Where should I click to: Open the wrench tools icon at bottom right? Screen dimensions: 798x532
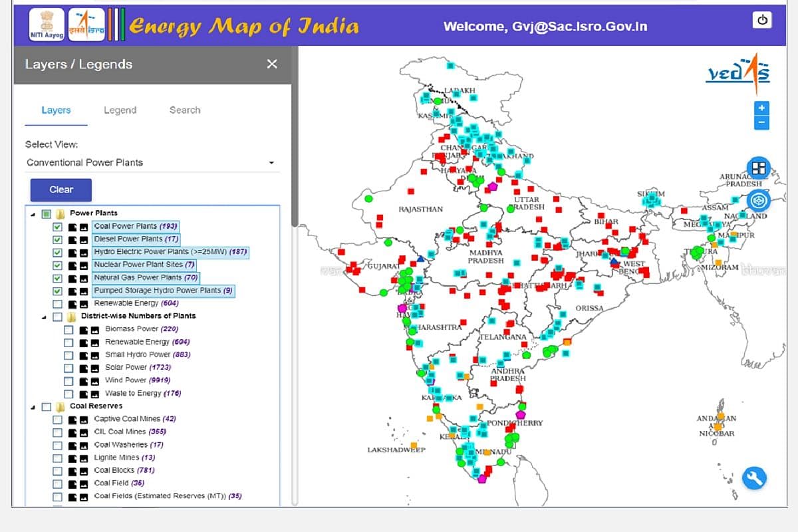(755, 478)
